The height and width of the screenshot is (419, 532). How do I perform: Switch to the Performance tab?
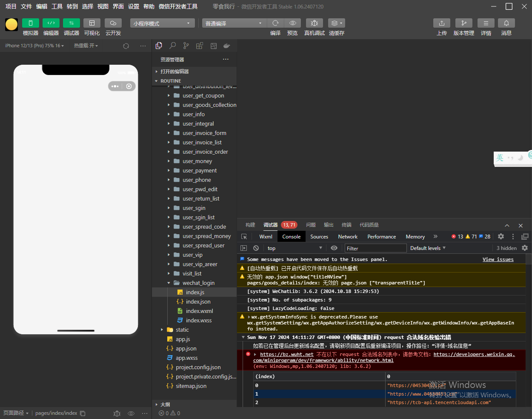tap(382, 237)
